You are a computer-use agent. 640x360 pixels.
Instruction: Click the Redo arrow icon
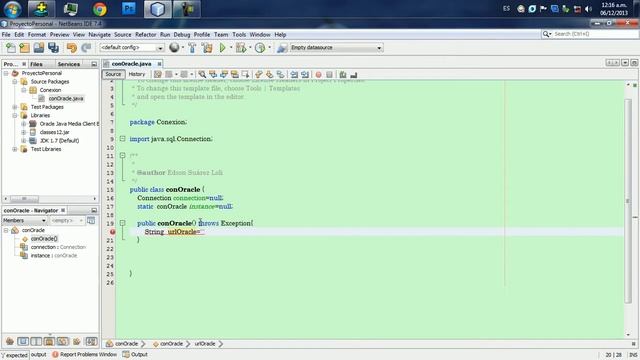click(x=86, y=48)
